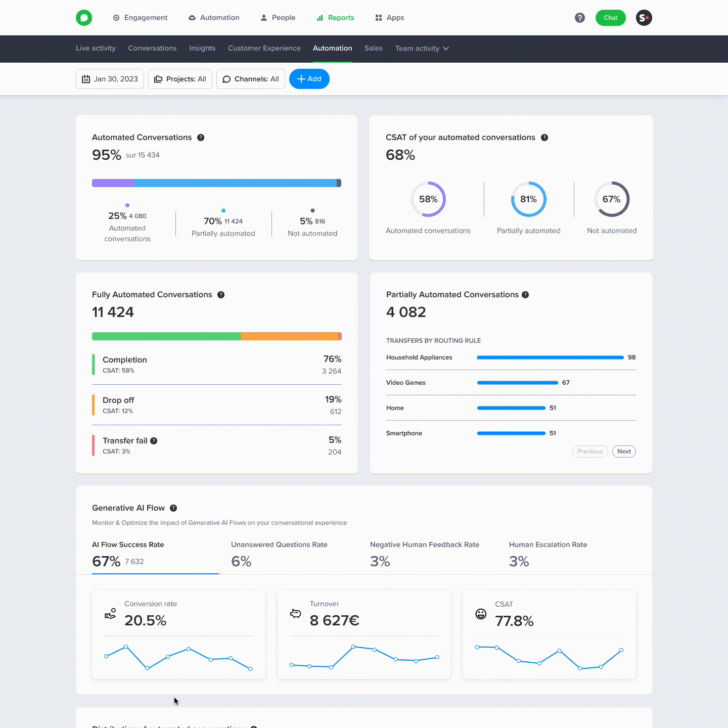Click the green Completion segment of progress bar
728x728 pixels.
point(166,336)
